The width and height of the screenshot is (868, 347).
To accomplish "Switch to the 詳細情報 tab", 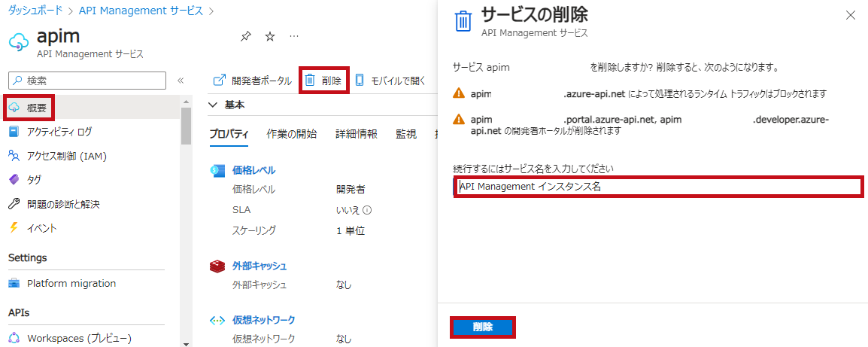I will [x=357, y=134].
